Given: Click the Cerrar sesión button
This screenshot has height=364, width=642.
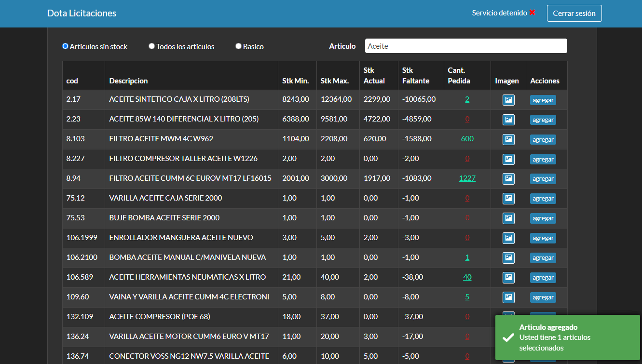Looking at the screenshot, I should tap(574, 13).
